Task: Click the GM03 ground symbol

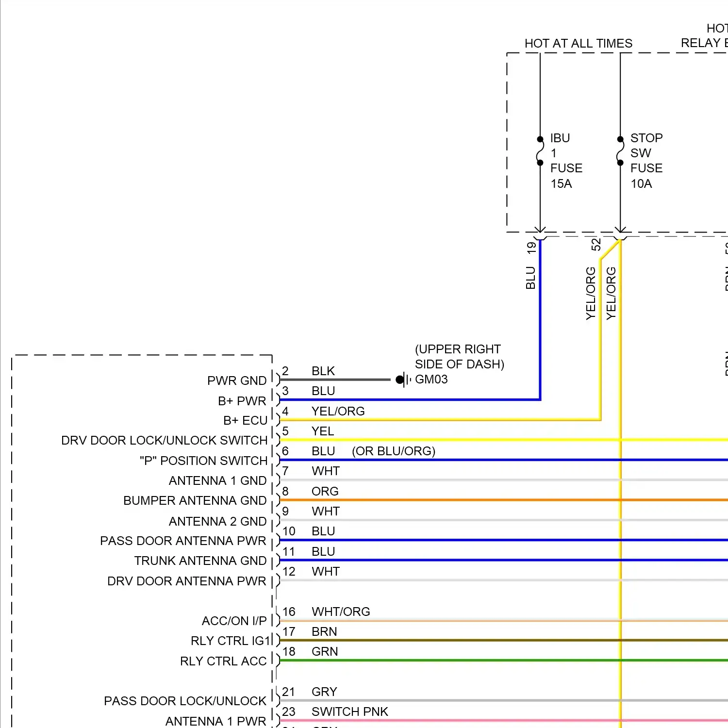Action: (x=402, y=380)
